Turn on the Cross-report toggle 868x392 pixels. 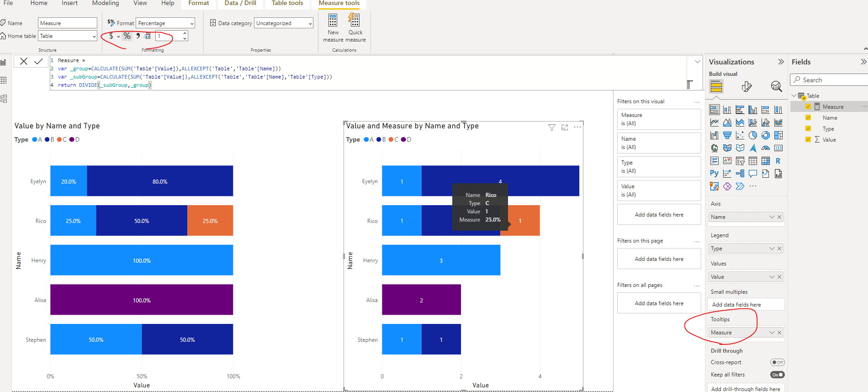(x=777, y=362)
